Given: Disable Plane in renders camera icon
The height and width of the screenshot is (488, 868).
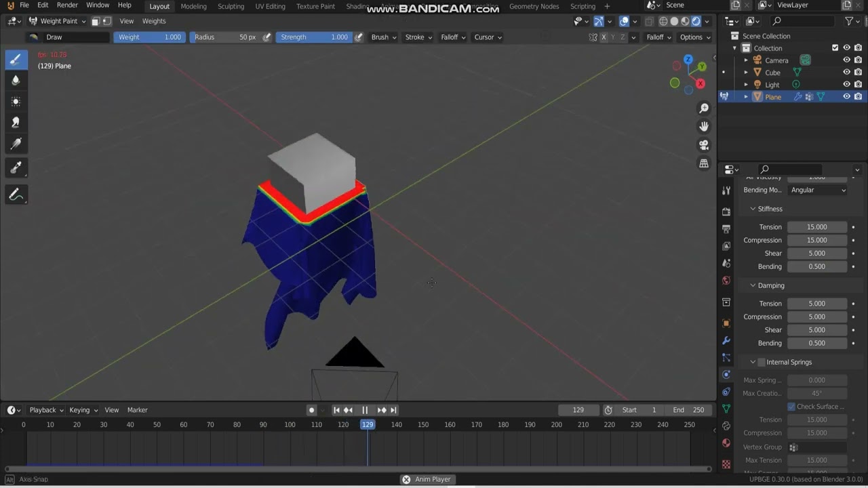Looking at the screenshot, I should pyautogui.click(x=858, y=97).
